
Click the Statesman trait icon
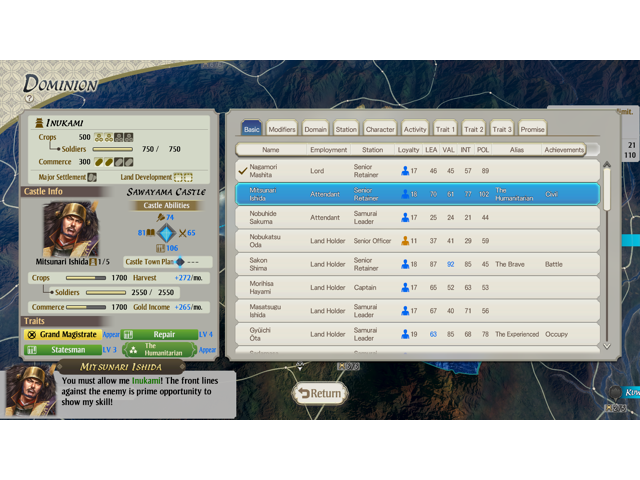click(x=32, y=350)
